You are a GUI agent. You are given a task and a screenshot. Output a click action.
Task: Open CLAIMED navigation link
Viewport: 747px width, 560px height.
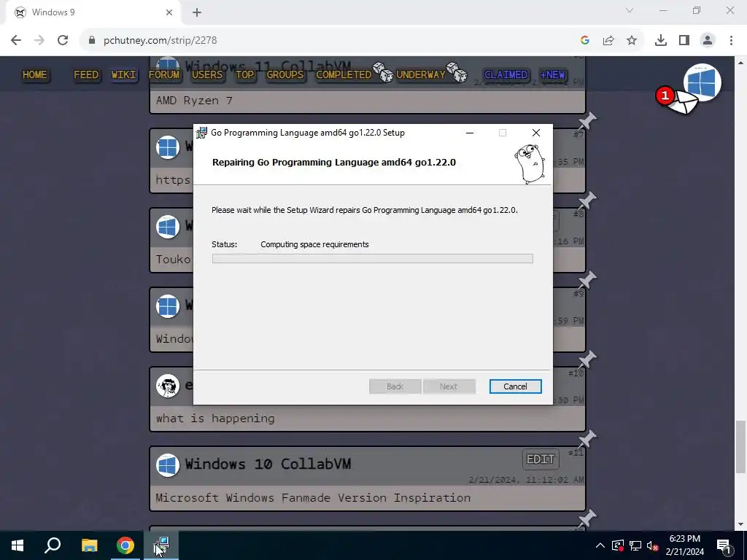(x=506, y=75)
